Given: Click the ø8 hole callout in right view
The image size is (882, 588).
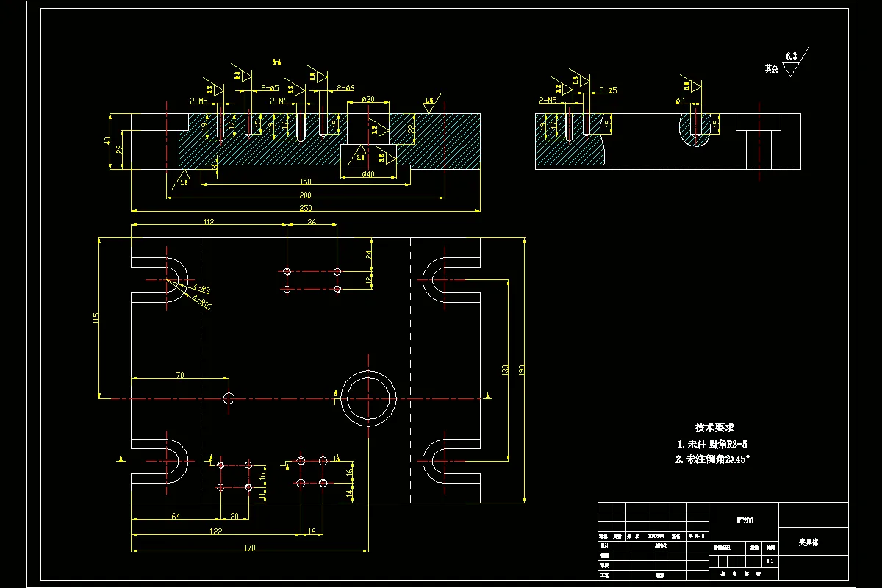Looking at the screenshot, I should (x=680, y=101).
